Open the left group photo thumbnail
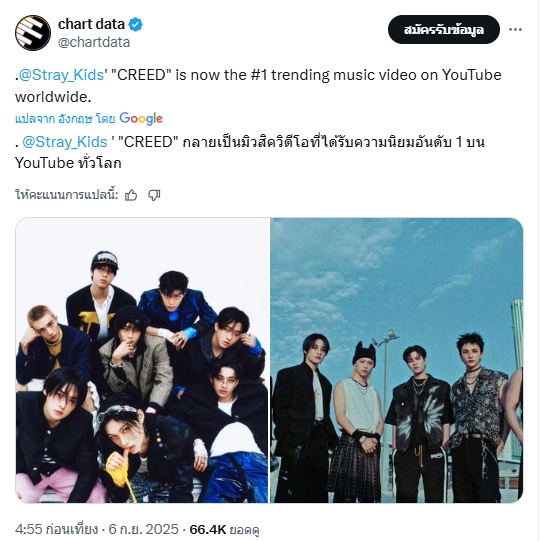Screen dimensions: 541x541 point(142,360)
